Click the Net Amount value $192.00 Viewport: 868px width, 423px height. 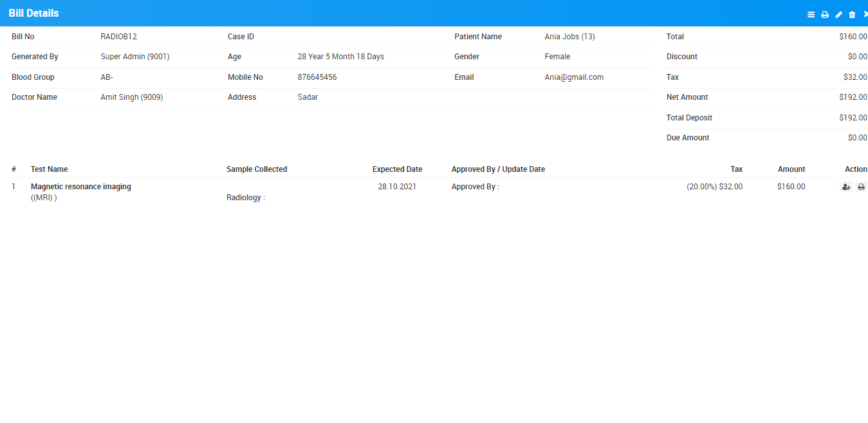pyautogui.click(x=853, y=97)
